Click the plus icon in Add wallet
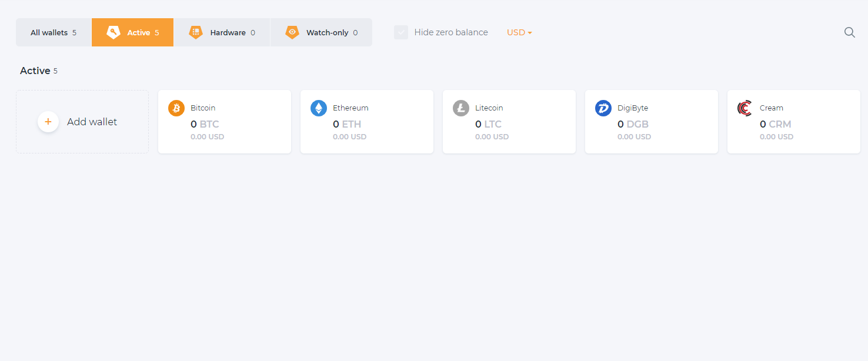This screenshot has width=868, height=361. [48, 122]
